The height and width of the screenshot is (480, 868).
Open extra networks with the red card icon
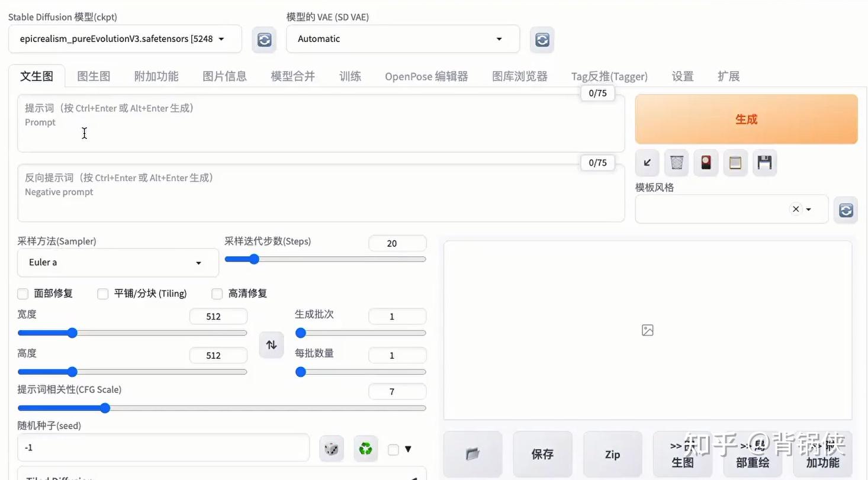click(706, 163)
